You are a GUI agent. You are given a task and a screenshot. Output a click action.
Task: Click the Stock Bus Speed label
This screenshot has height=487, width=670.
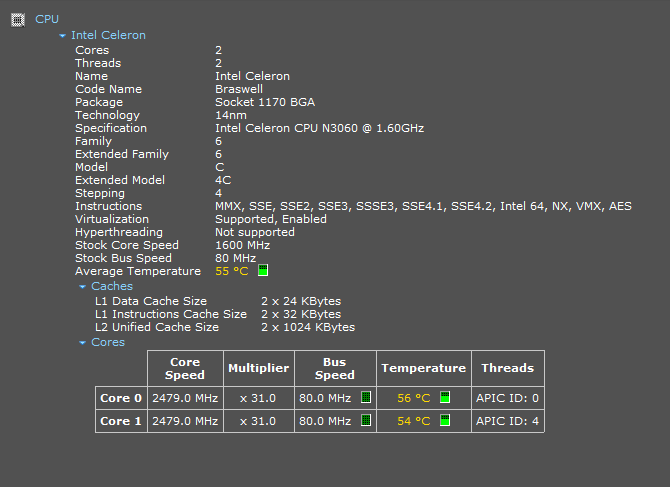123,258
